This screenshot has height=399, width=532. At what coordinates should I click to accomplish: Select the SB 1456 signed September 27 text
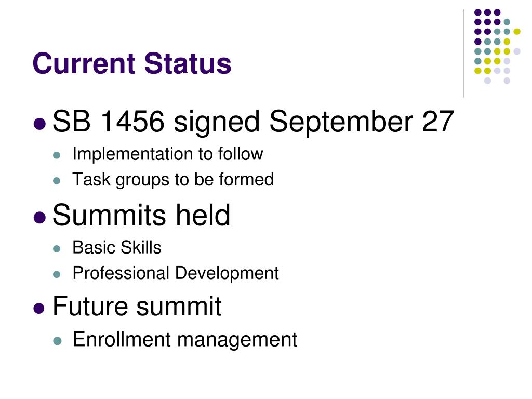pos(253,122)
